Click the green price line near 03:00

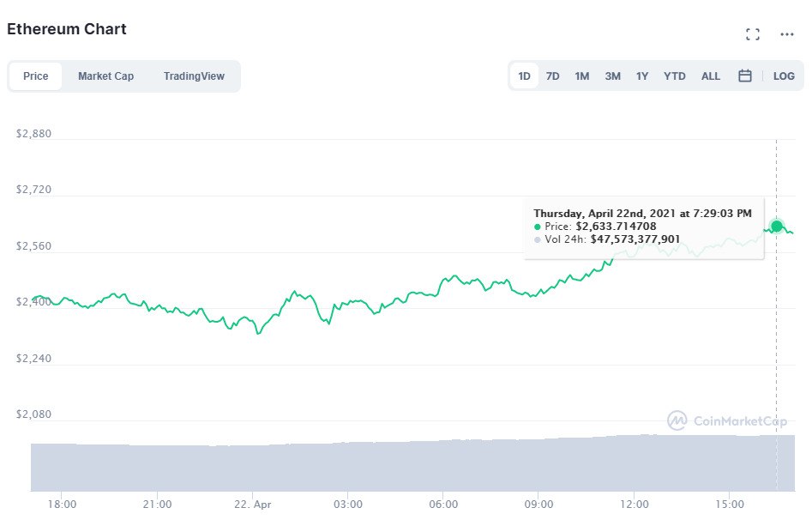pyautogui.click(x=348, y=303)
